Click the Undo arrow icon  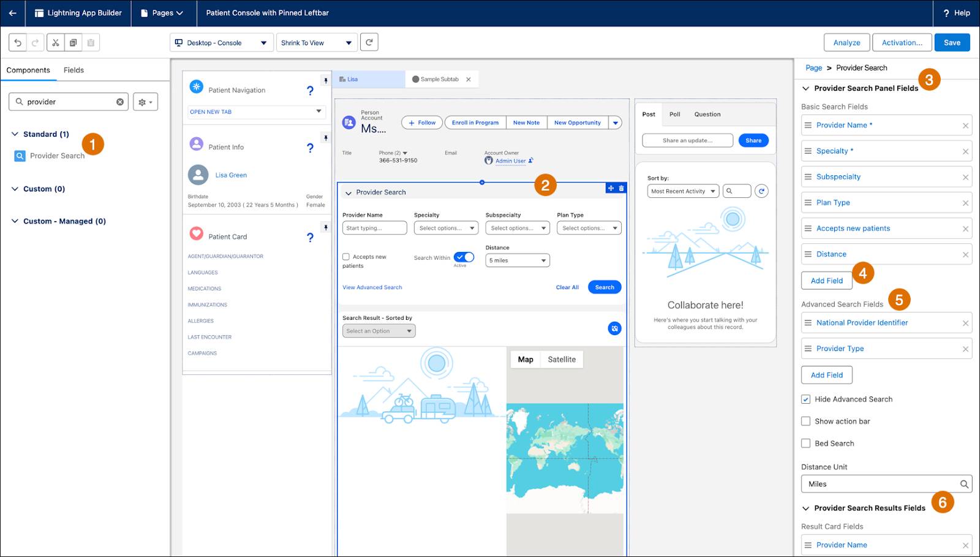click(x=17, y=42)
